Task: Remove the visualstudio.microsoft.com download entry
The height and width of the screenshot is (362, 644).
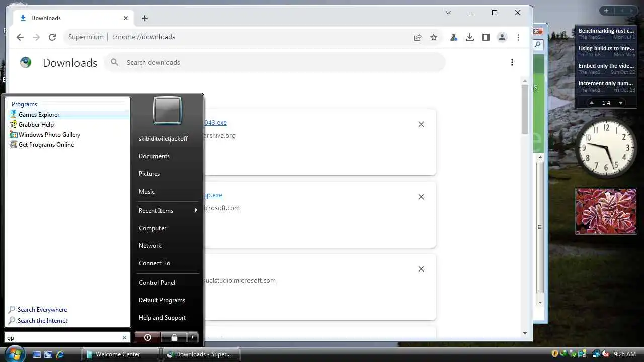Action: click(421, 269)
